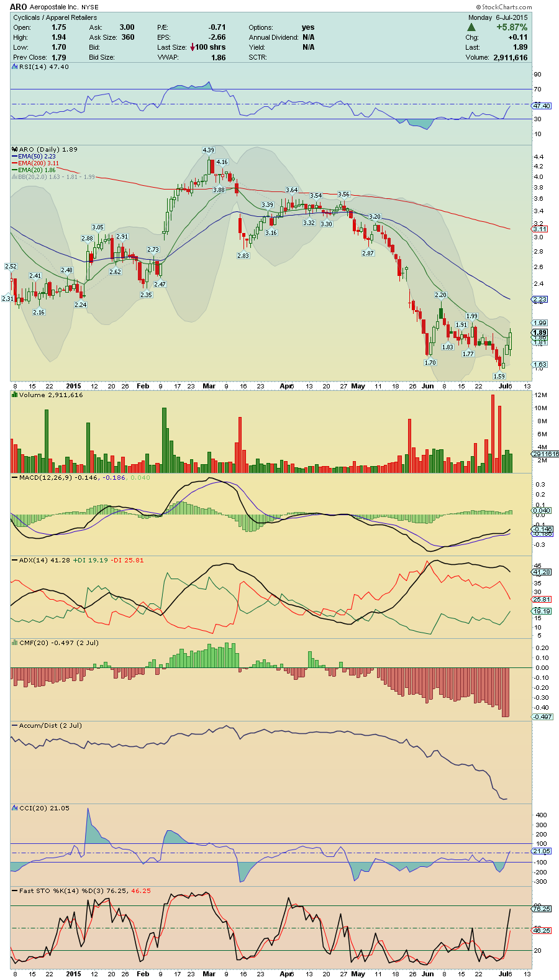Click the Accum/Dist (2 Jul) indicator label
Image resolution: width=559 pixels, height=980 pixels.
(50, 725)
